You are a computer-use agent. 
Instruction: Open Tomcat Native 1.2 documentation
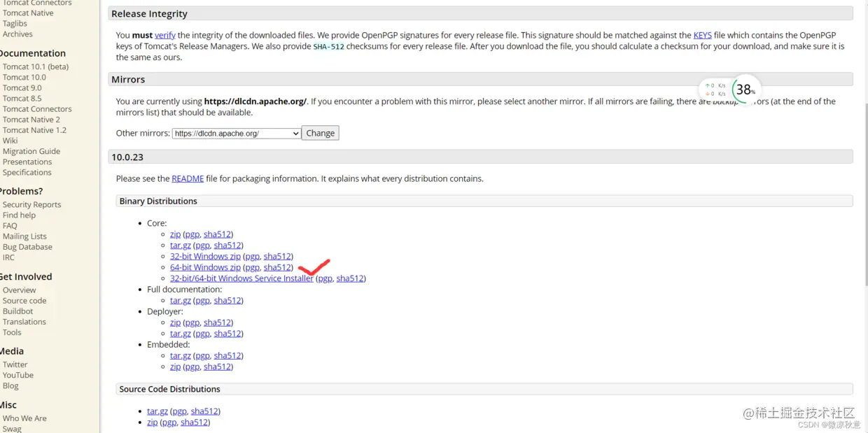35,130
